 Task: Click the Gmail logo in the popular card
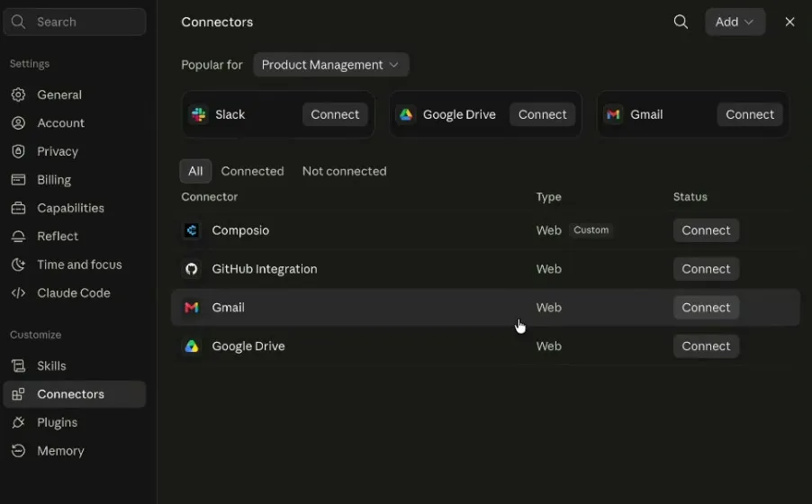click(x=613, y=114)
